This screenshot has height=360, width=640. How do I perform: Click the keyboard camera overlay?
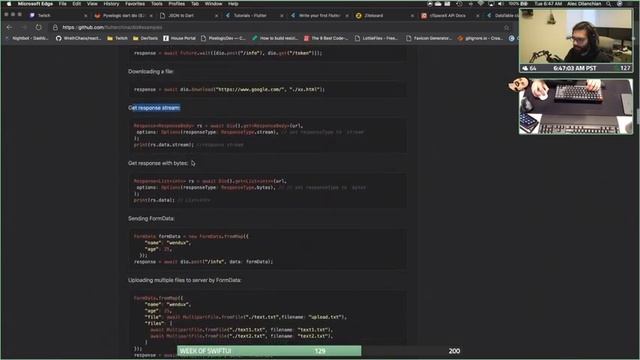576,106
